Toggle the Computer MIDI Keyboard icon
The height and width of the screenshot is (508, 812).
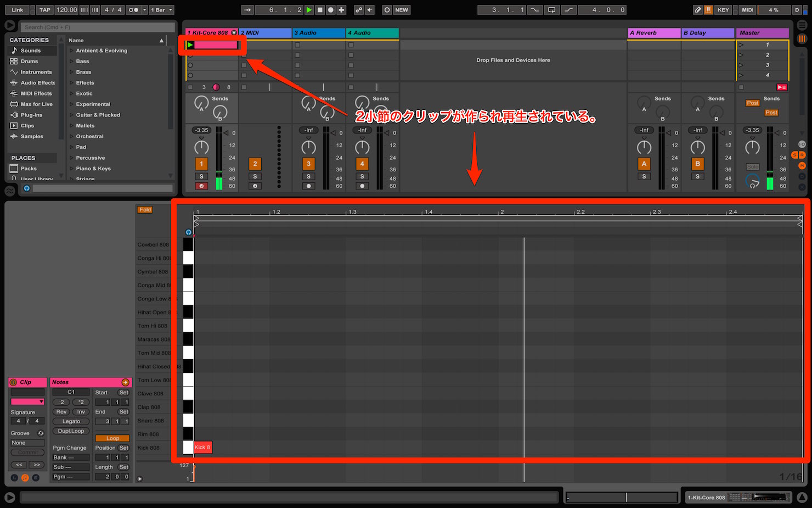[x=708, y=10]
